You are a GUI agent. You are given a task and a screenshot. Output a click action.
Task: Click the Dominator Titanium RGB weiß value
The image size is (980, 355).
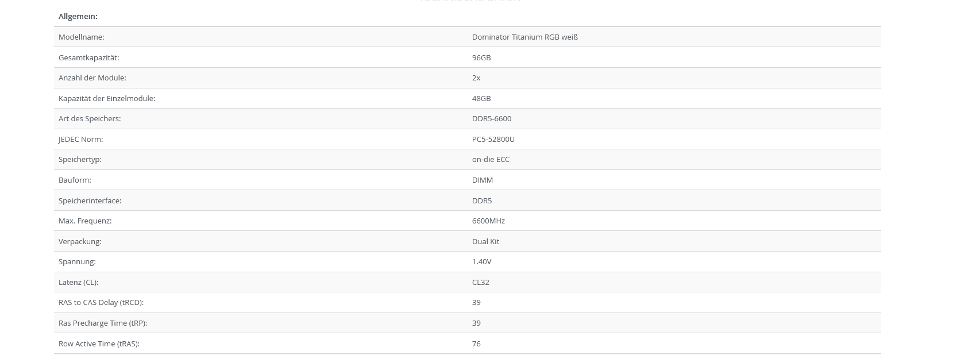(x=524, y=37)
